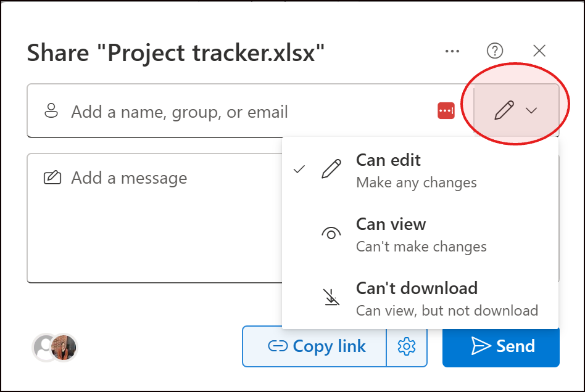
Task: Click the eye icon beside Can view
Action: click(331, 233)
